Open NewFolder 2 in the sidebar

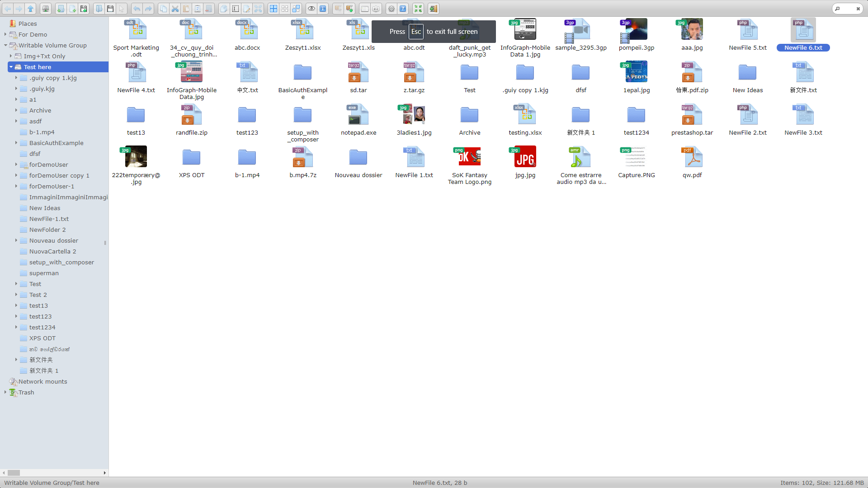47,230
